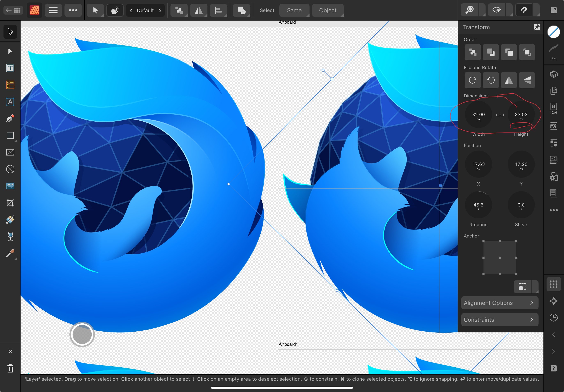Adjust the Shear dial showing 0.0

tap(521, 205)
